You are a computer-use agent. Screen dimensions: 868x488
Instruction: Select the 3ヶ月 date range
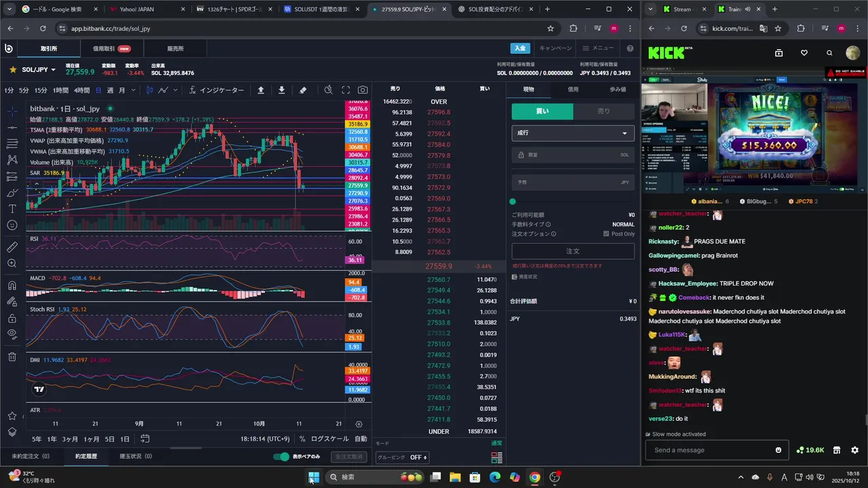click(x=70, y=439)
